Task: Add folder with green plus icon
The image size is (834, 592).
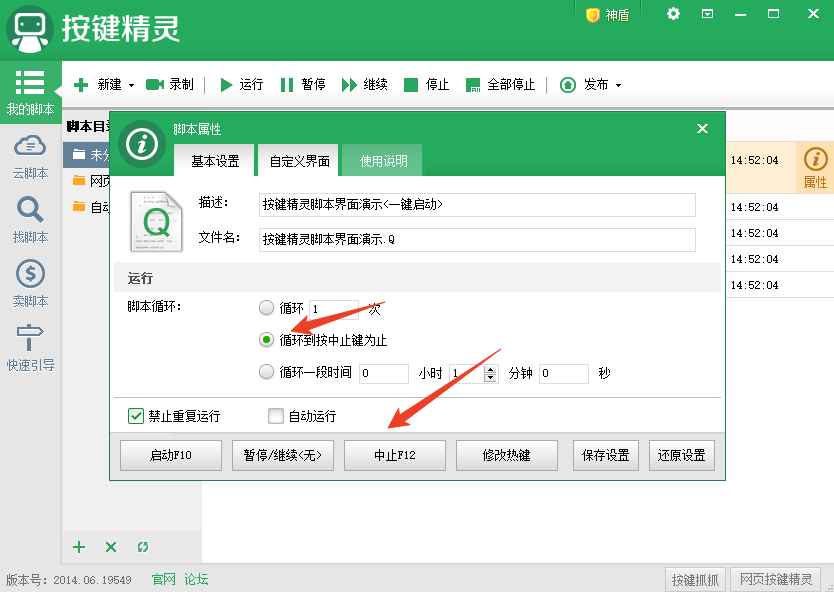Action: point(79,547)
